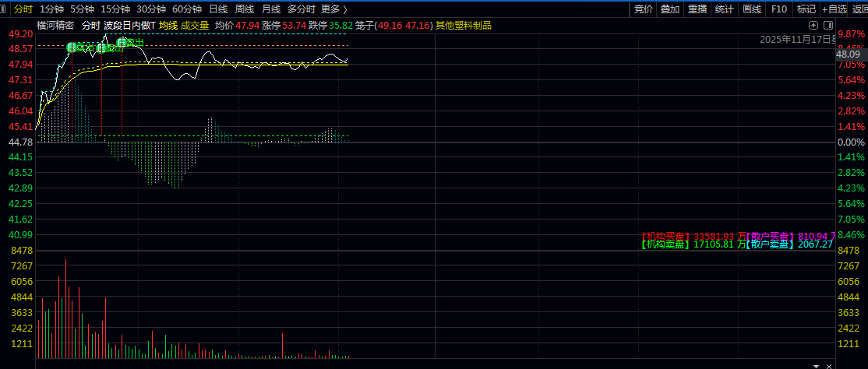The image size is (868, 369).
Task: Open F10 company information
Action: click(779, 9)
